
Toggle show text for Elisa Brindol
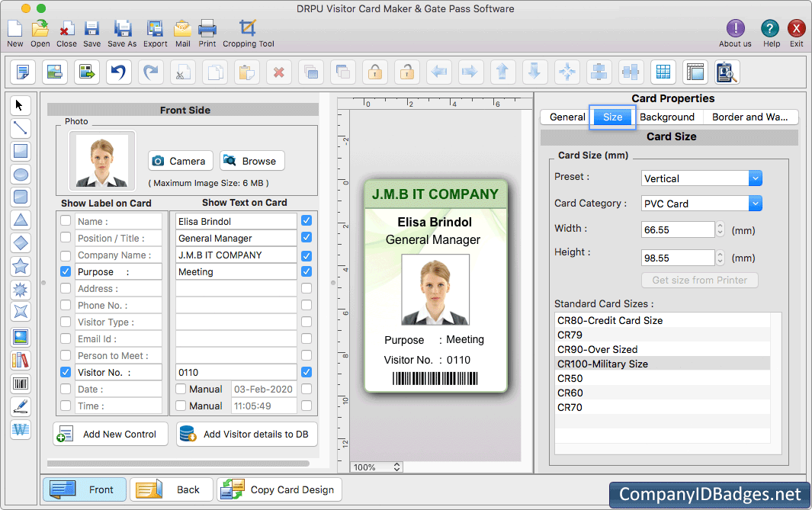tap(307, 220)
